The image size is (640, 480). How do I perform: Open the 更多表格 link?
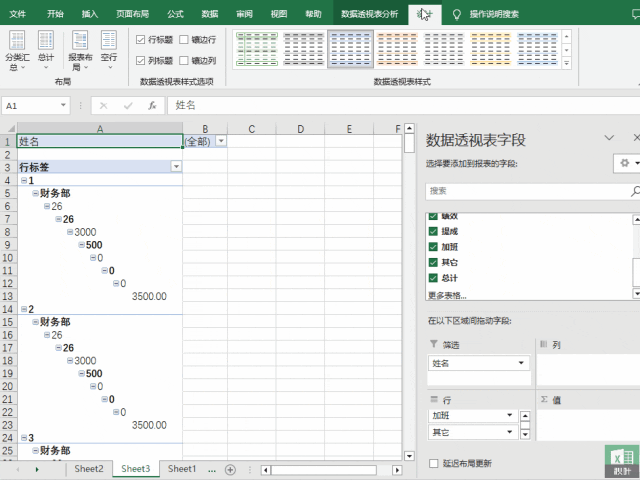coord(447,296)
